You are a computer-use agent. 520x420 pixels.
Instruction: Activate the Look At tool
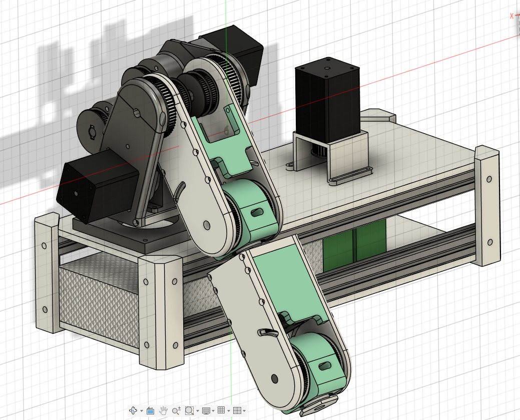click(151, 410)
